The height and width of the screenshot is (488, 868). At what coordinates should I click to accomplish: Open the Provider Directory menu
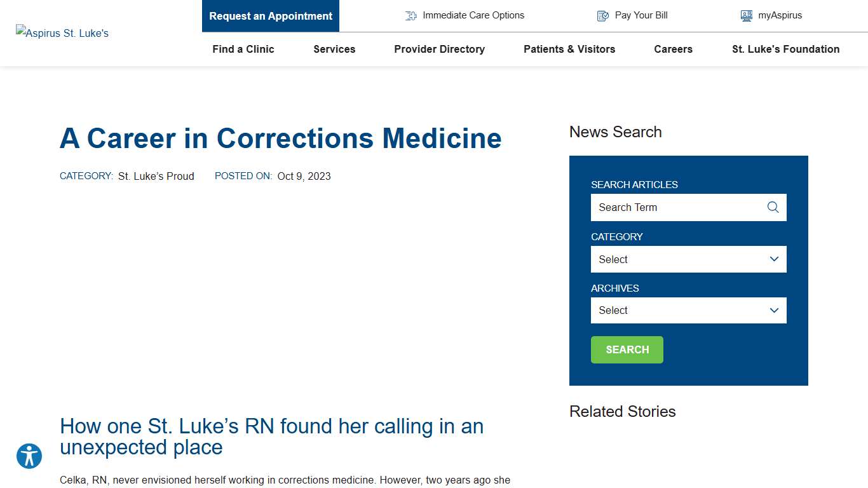(x=439, y=49)
